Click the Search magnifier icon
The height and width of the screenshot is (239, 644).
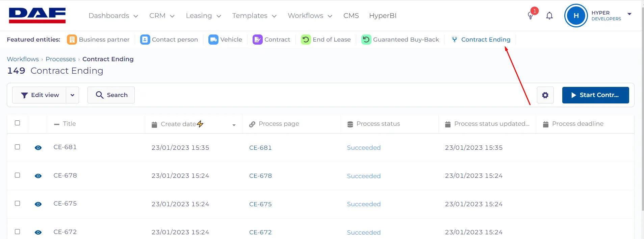100,95
